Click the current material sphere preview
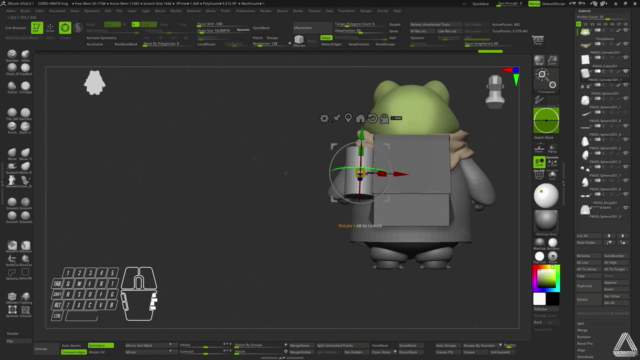 [x=546, y=221]
